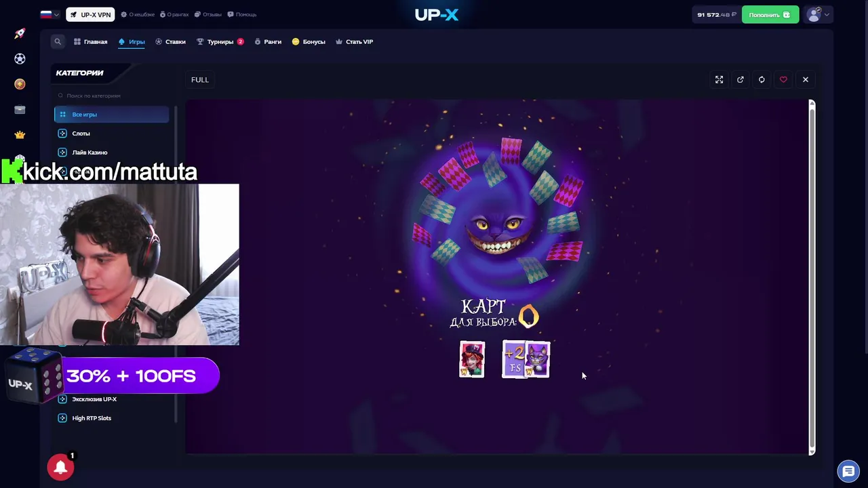Image resolution: width=868 pixels, height=488 pixels.
Task: Enter fullscreen with the expand arrows icon
Action: coord(719,79)
